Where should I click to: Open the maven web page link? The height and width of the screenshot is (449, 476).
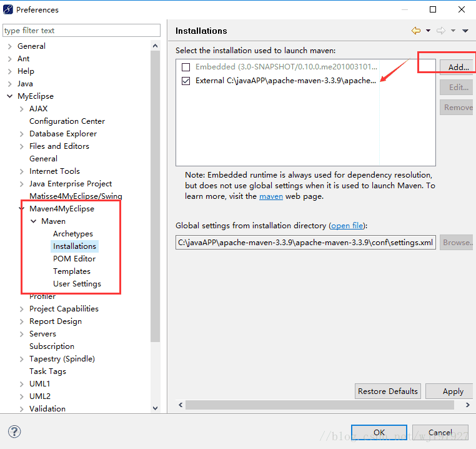(271, 196)
